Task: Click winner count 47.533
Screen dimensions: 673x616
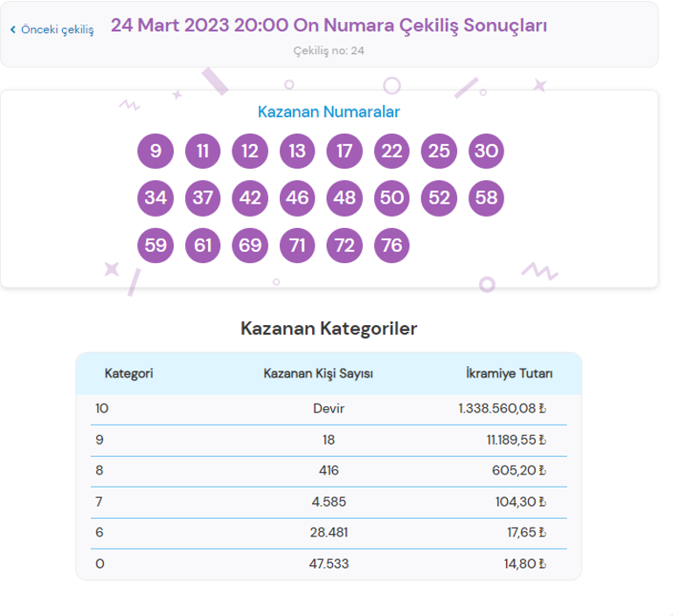Action: coord(329,564)
